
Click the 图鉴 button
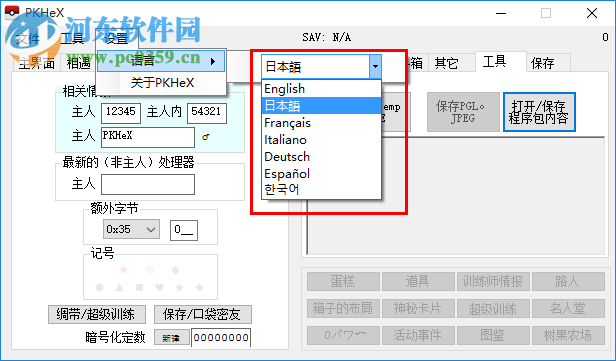point(493,335)
